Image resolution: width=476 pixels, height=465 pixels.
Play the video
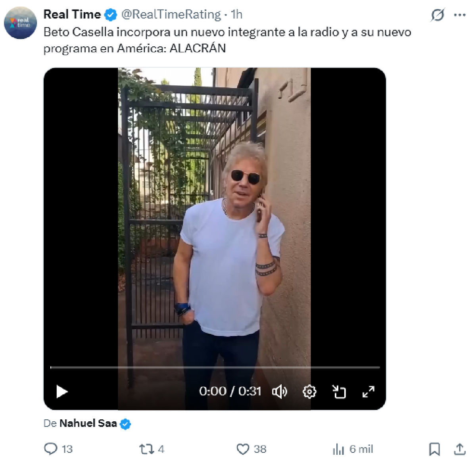tap(62, 392)
